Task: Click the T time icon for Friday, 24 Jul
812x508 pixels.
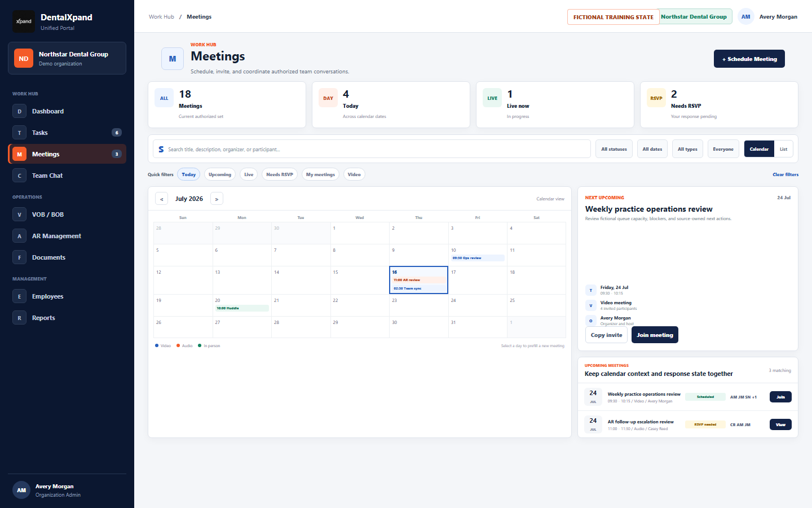Action: [591, 290]
